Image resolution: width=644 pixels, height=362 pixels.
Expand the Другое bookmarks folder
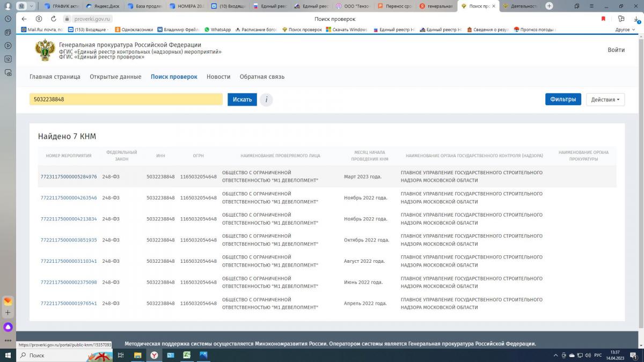[625, 29]
